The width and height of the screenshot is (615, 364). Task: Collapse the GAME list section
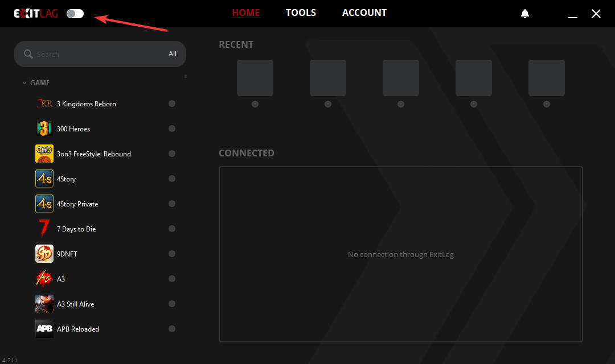coord(24,83)
